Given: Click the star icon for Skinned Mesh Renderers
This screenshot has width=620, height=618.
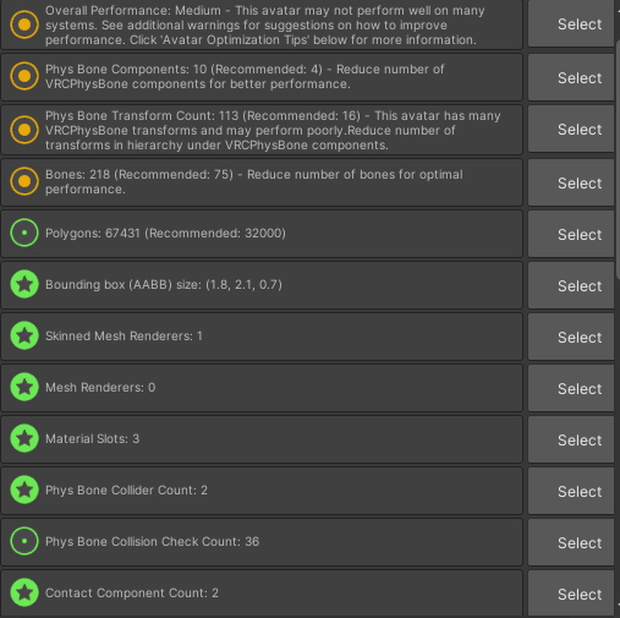Looking at the screenshot, I should coord(25,336).
